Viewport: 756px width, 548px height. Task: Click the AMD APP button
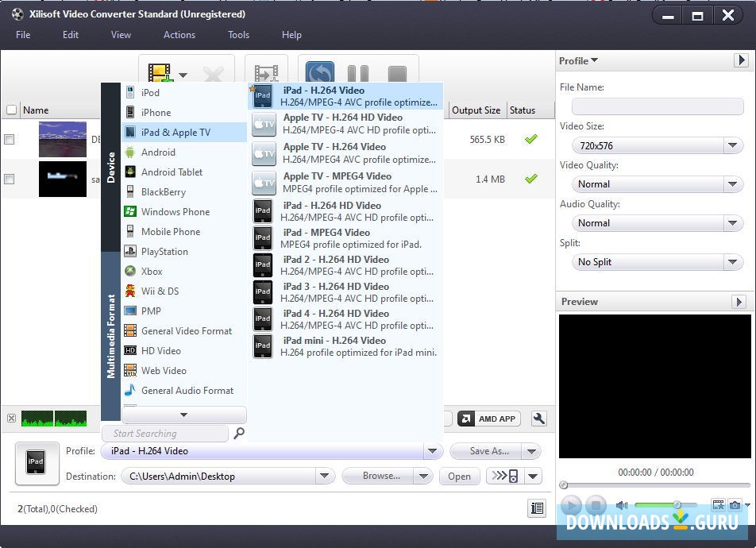[489, 419]
